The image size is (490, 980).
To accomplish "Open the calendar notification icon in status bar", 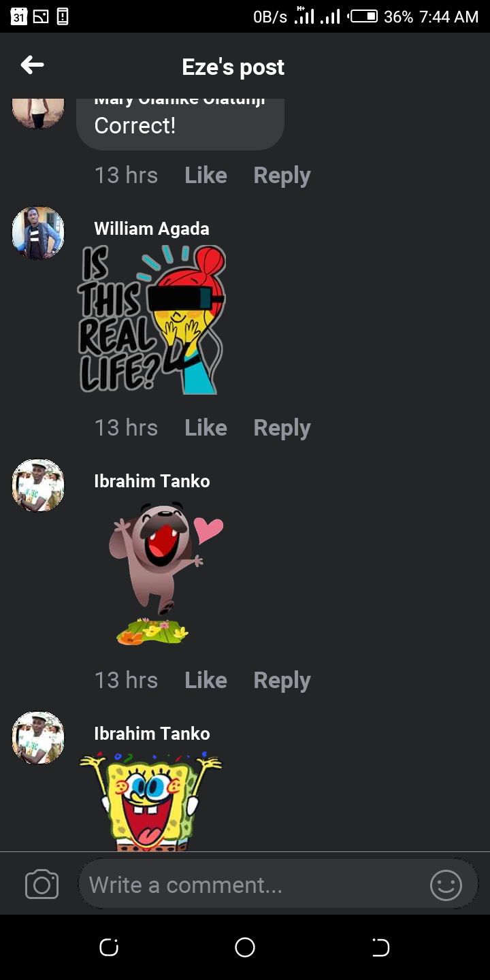I will coord(19,16).
